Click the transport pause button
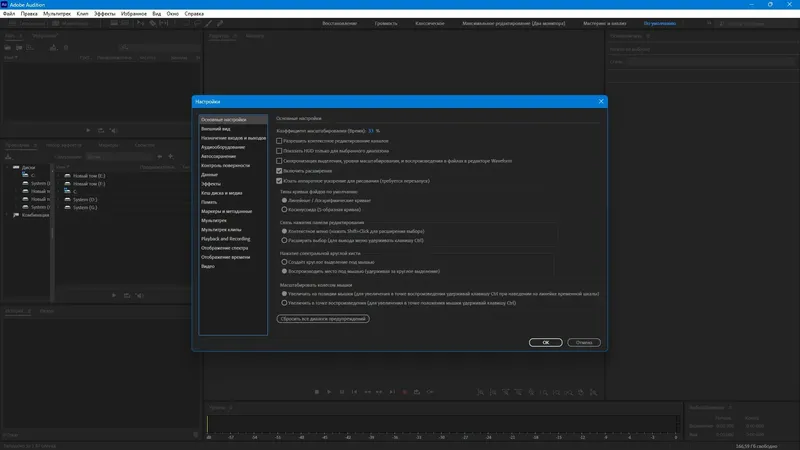 click(342, 392)
